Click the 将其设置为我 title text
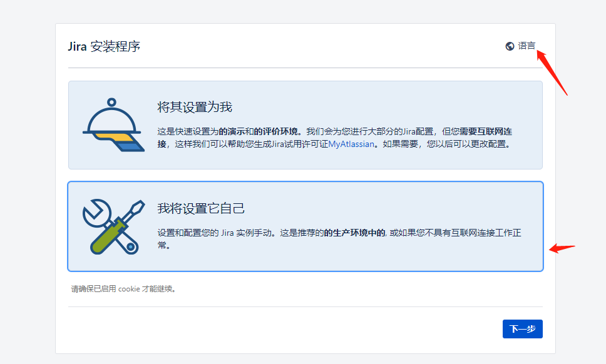The height and width of the screenshot is (364, 606). [195, 107]
